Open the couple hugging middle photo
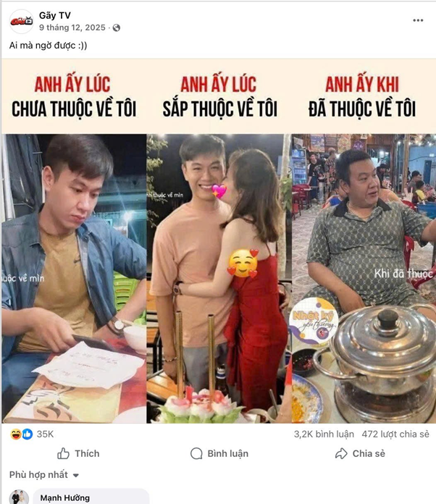 click(219, 278)
